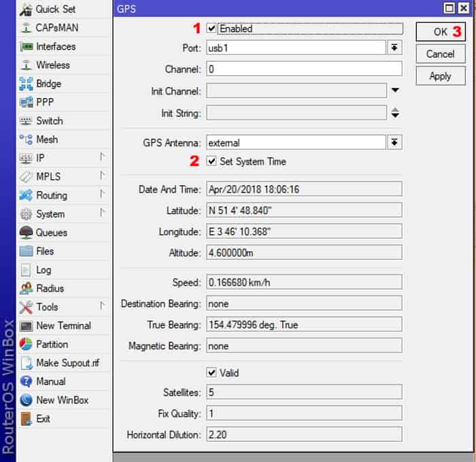This screenshot has height=462, width=476.
Task: Open the Interfaces icon
Action: (27, 46)
